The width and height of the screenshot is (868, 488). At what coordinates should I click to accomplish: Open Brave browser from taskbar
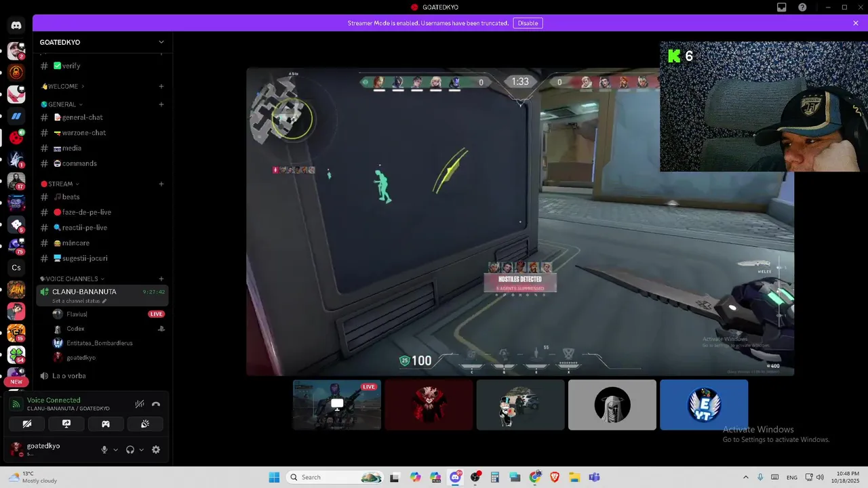tap(555, 477)
